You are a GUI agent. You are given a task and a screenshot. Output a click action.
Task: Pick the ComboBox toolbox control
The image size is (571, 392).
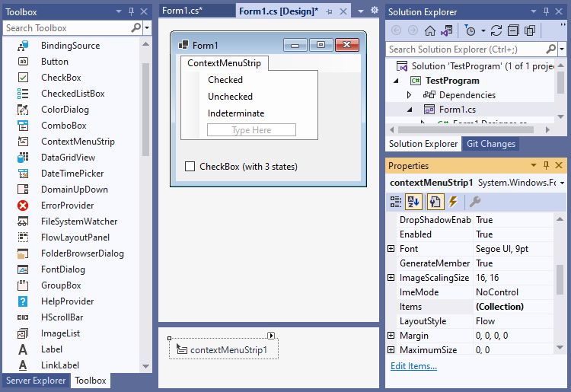pos(64,126)
